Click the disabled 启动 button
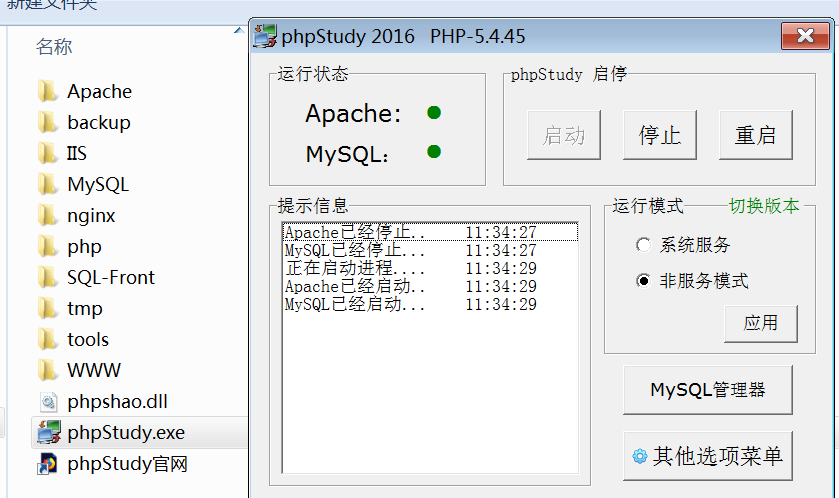839x498 pixels. 563,135
